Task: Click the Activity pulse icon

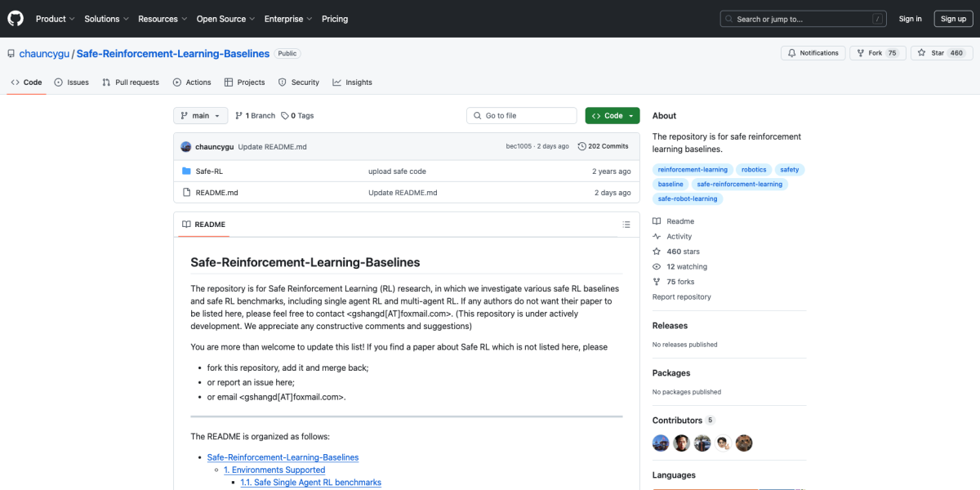Action: pos(656,236)
